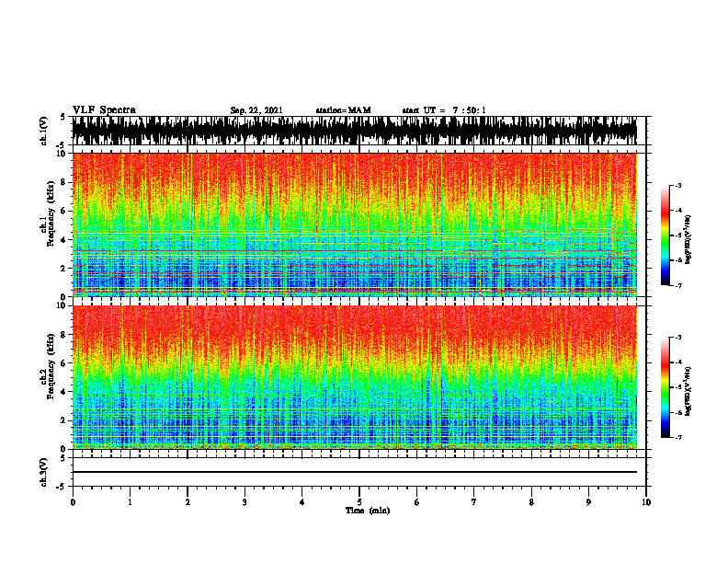Click the ch.1 colorbar 'log(PSD)' unit label
The width and height of the screenshot is (728, 563).
[688, 240]
